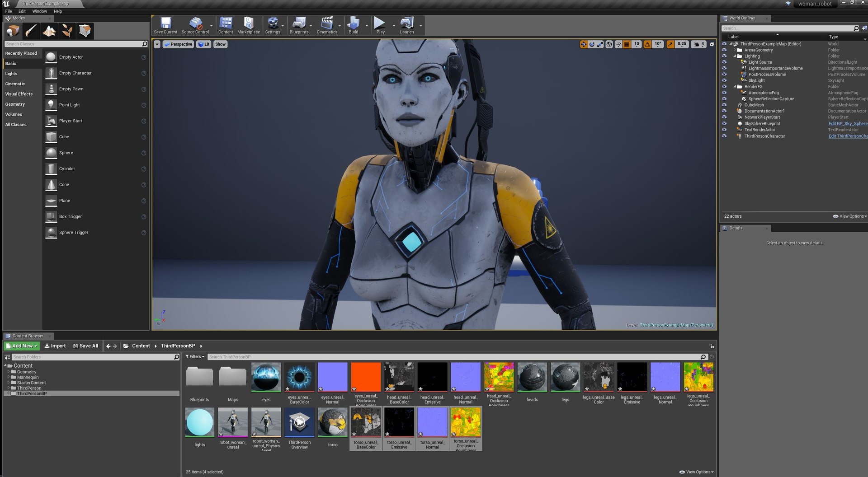Open the rotation snap 10° dropdown
This screenshot has height=477, width=868.
click(658, 44)
